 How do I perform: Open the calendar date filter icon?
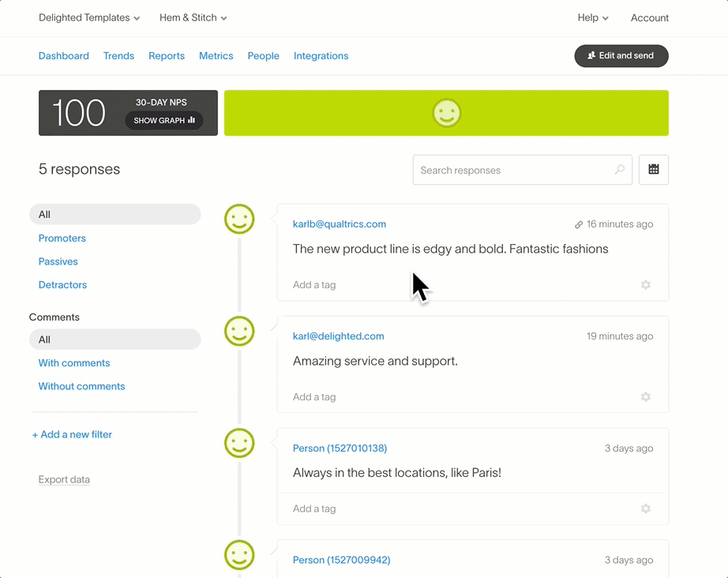point(653,170)
